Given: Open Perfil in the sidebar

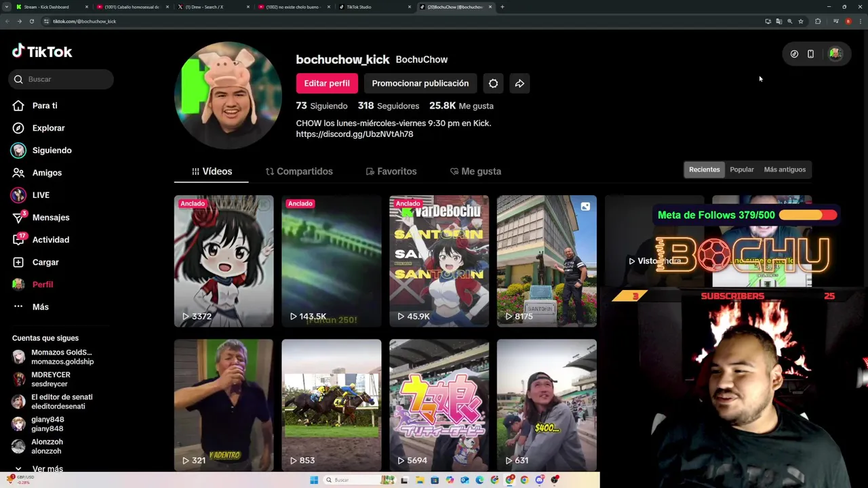Looking at the screenshot, I should pos(33,285).
